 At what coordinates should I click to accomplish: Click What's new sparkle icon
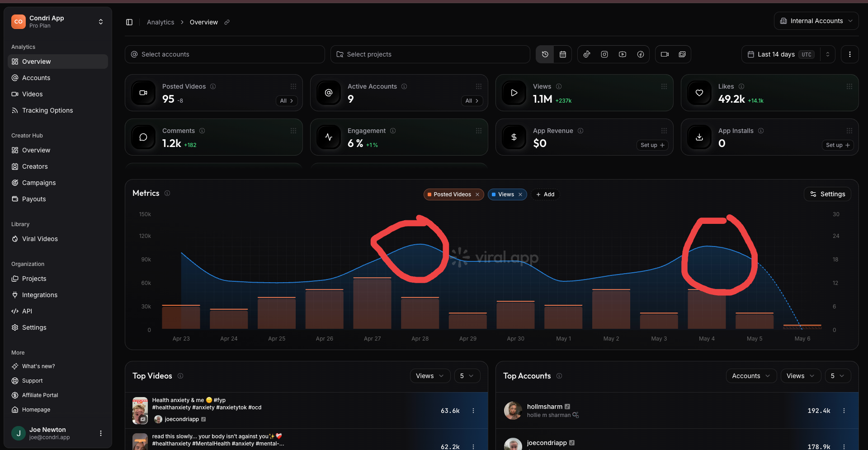coord(15,366)
